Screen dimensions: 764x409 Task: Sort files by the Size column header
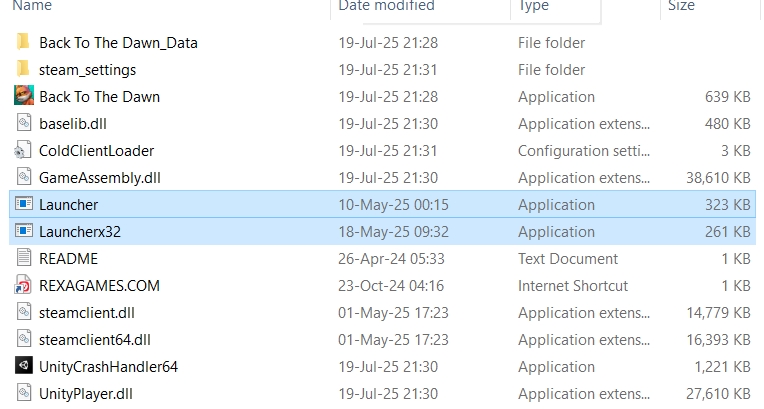(x=681, y=6)
